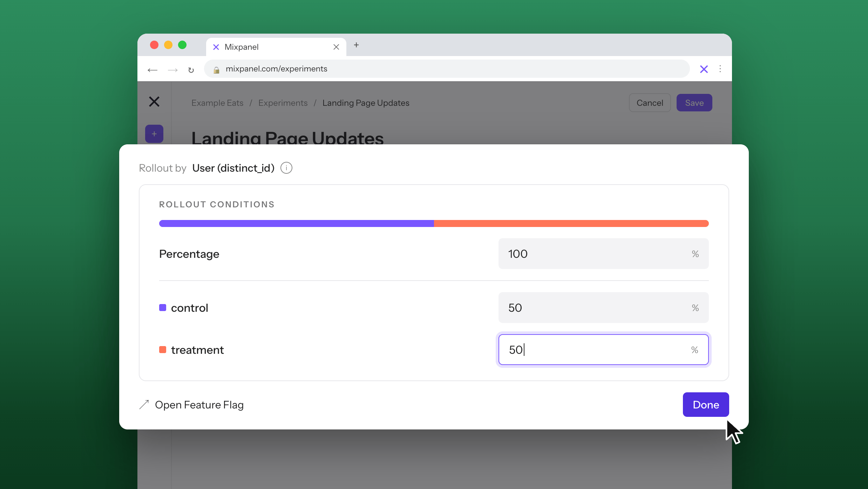Click the orange treatment color swatch
The image size is (868, 489).
163,350
